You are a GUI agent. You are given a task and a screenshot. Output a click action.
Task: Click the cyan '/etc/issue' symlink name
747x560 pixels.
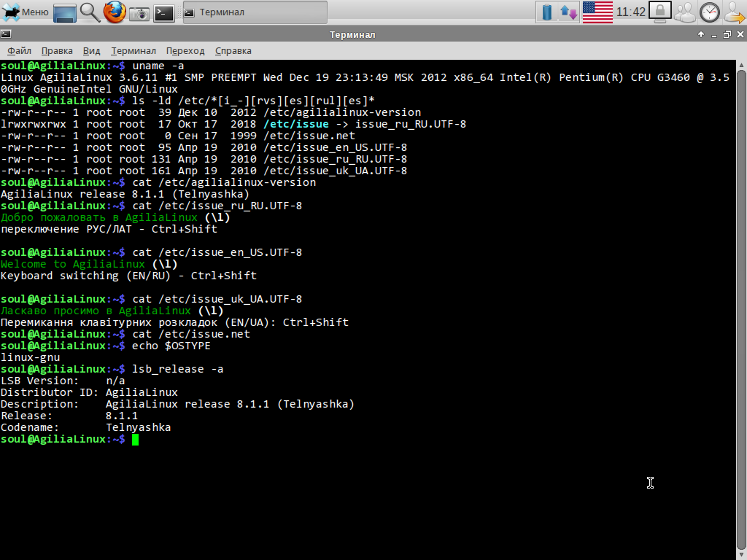296,124
